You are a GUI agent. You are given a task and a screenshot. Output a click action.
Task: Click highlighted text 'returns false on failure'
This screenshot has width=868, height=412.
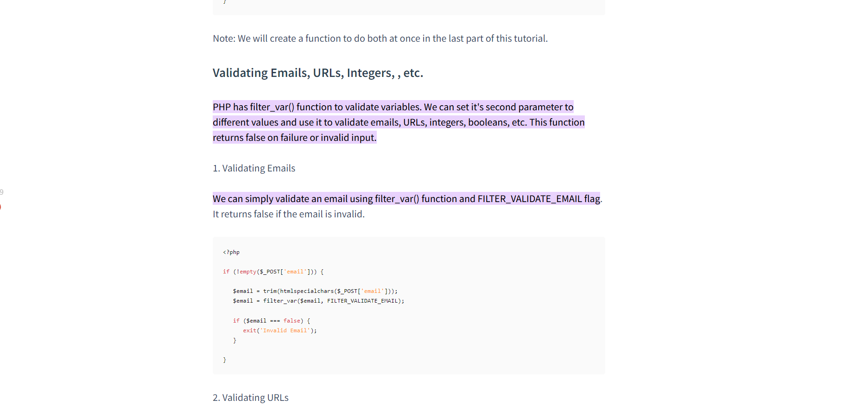pyautogui.click(x=294, y=138)
